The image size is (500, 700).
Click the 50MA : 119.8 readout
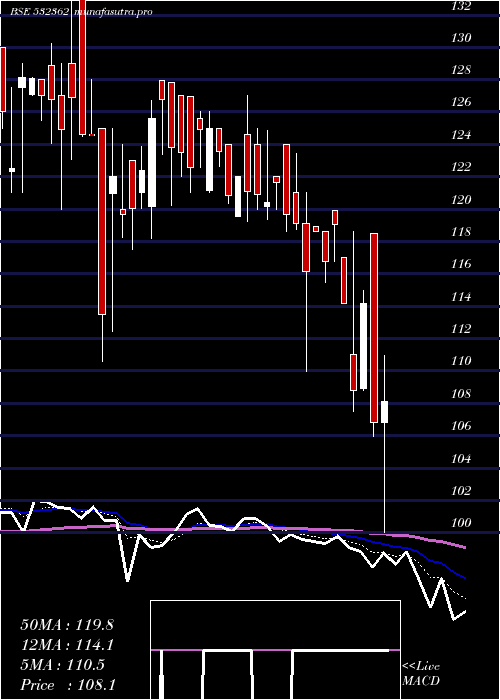67,625
